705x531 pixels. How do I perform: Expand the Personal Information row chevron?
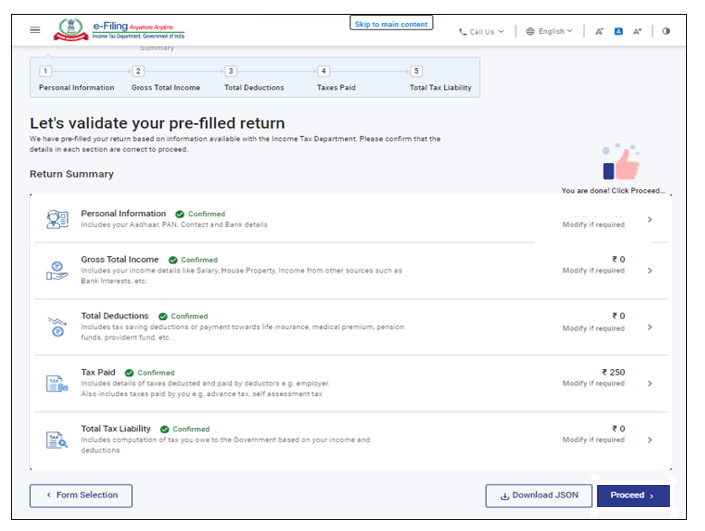(x=650, y=219)
